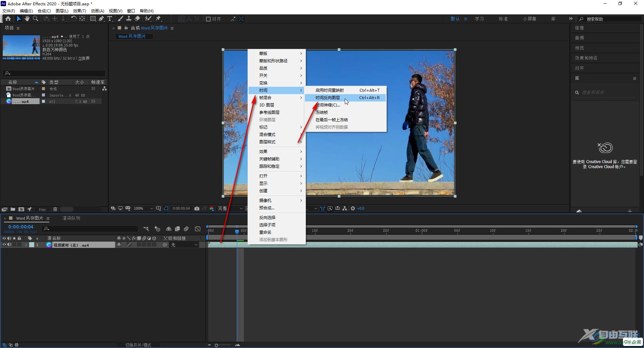Select the Rectangle shape tool

tap(93, 19)
